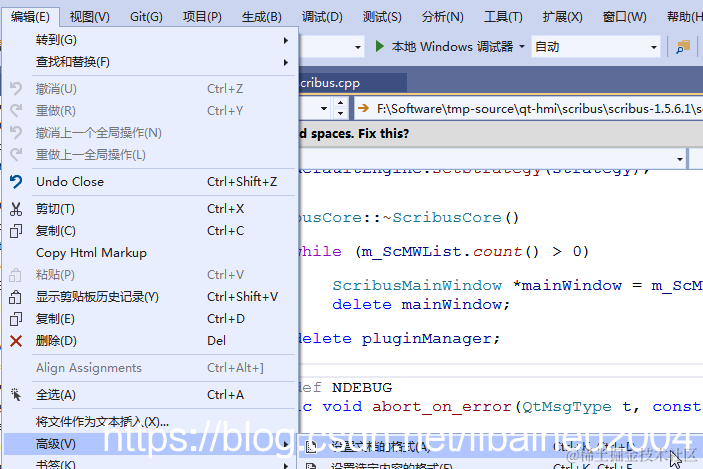Decrement the stepper down arrow
Viewport: 703px width, 469px height.
pyautogui.click(x=340, y=113)
